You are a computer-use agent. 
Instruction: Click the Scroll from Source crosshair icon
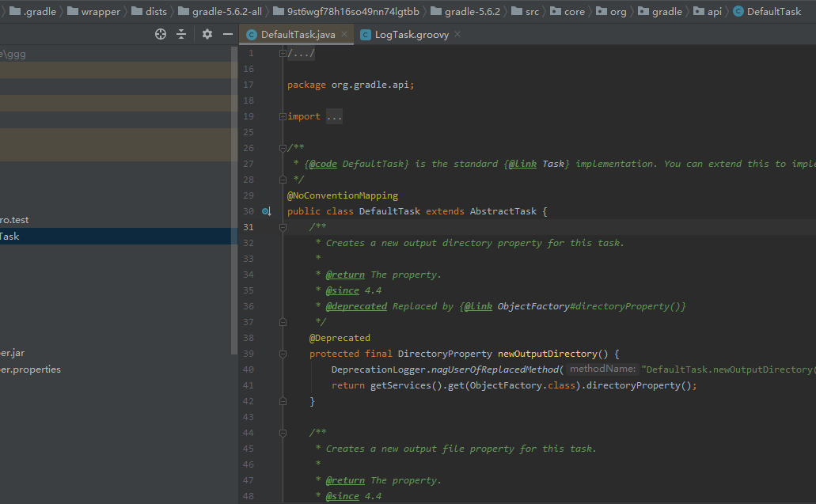coord(160,34)
